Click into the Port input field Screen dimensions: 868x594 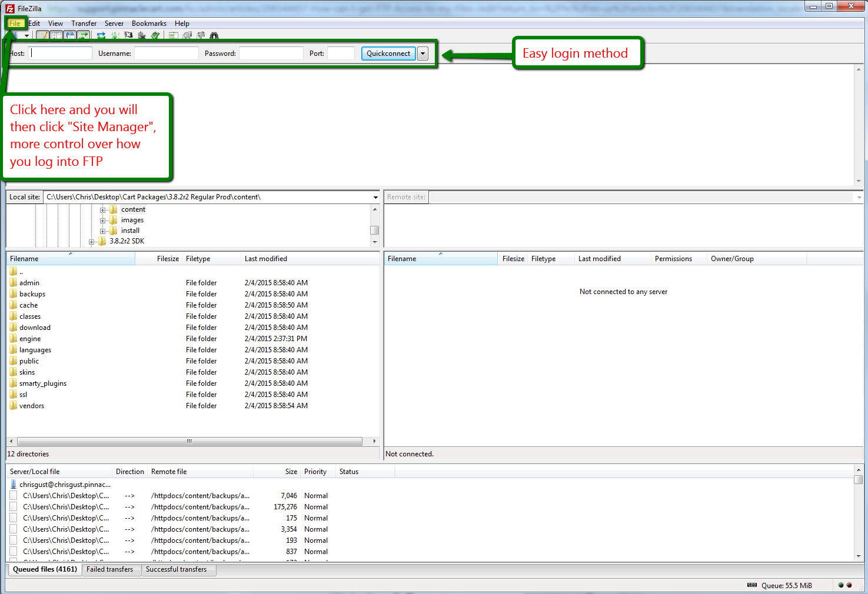[x=341, y=54]
